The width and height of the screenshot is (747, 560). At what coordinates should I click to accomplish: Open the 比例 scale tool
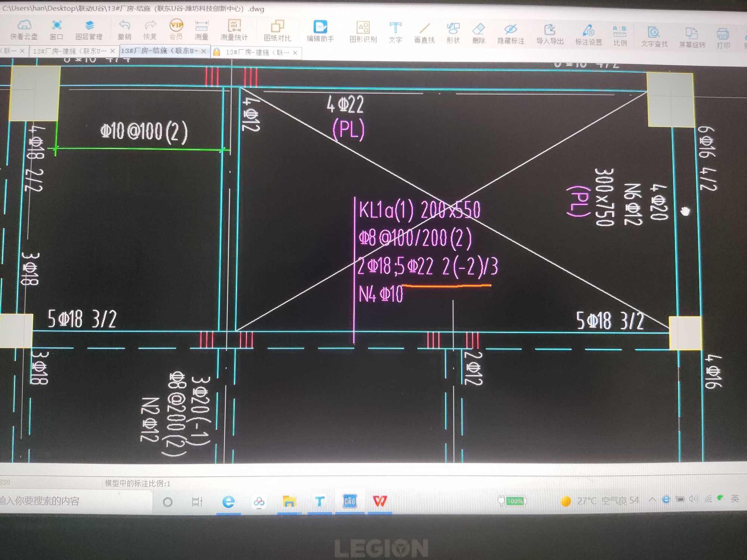click(x=620, y=36)
